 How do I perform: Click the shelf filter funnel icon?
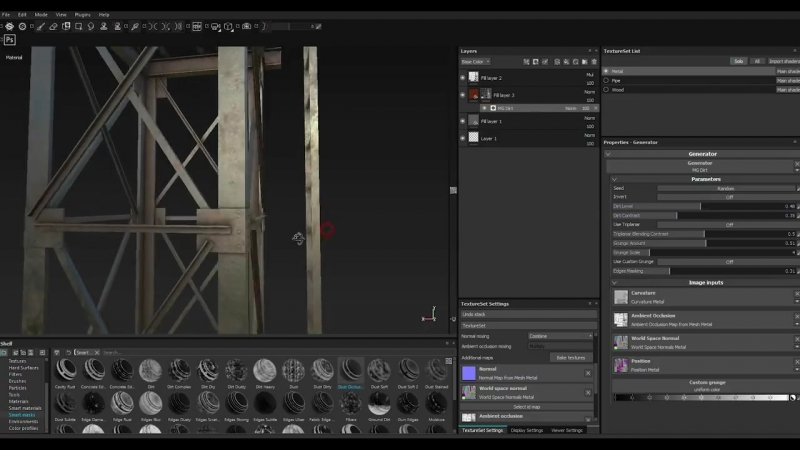[x=57, y=353]
